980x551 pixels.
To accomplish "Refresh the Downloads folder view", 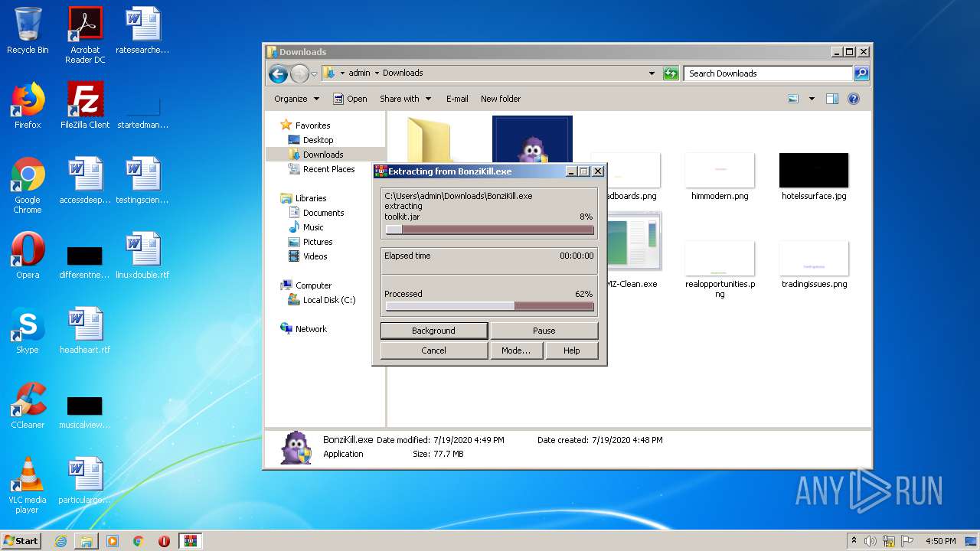I will click(671, 73).
